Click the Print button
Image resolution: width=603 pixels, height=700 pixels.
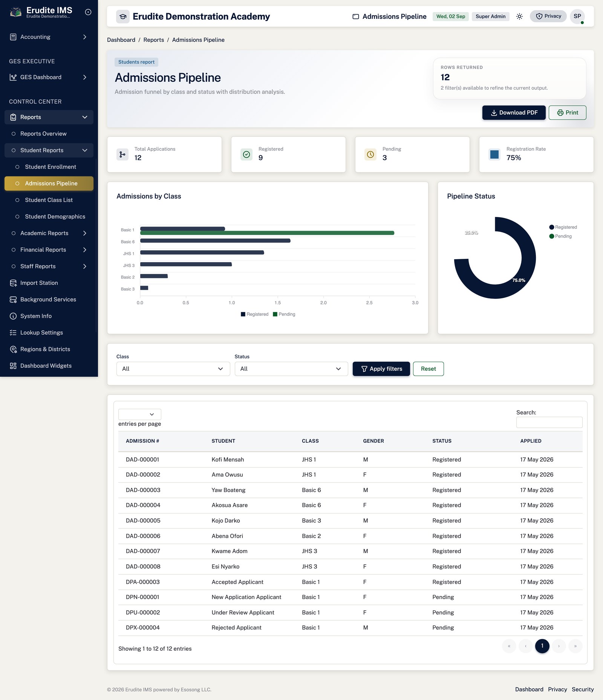pos(567,113)
